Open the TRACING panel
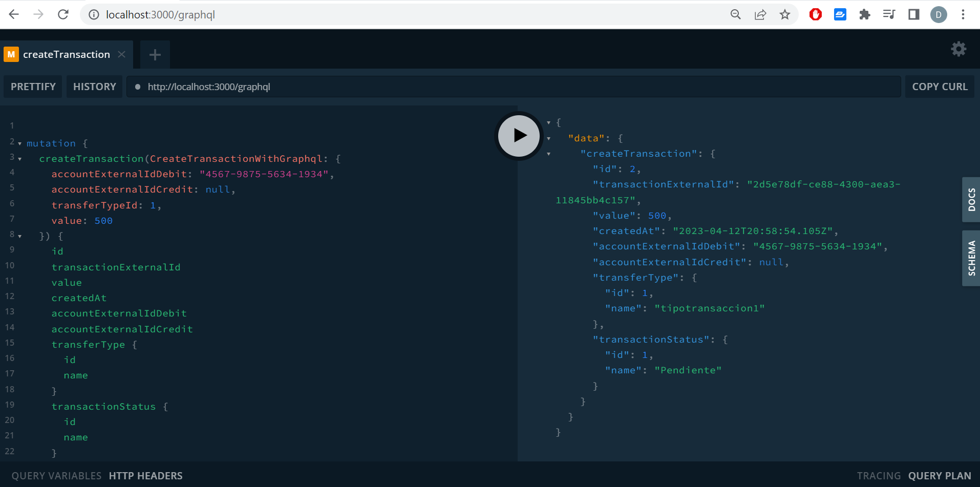This screenshot has height=487, width=980. pos(879,476)
